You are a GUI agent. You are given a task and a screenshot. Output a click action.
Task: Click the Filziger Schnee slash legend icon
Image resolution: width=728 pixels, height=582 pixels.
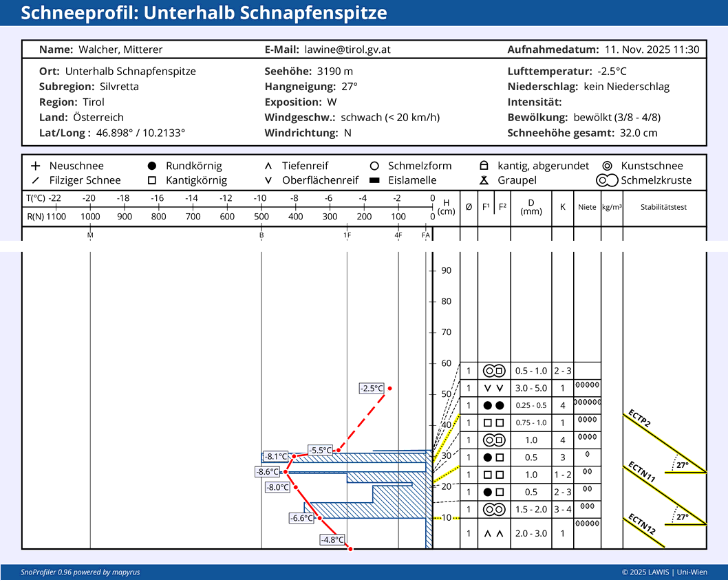coord(35,180)
